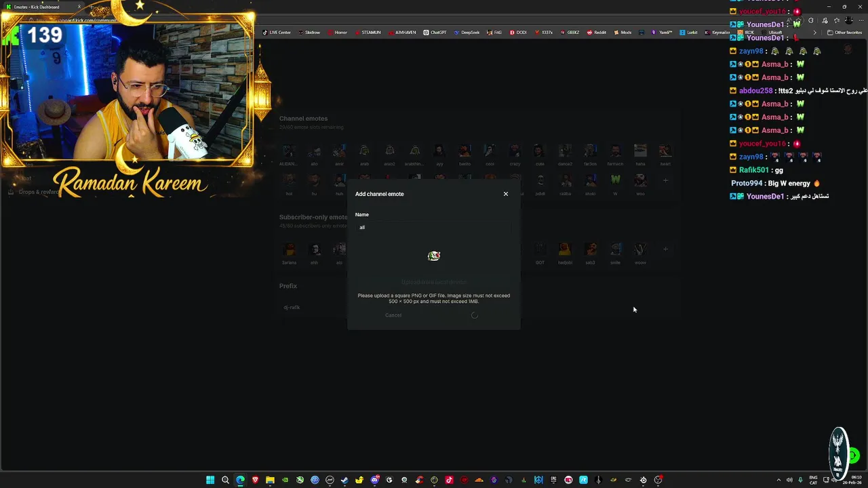Select the 'dance2' channel emote
Screen dimensions: 868x488
tap(565, 150)
